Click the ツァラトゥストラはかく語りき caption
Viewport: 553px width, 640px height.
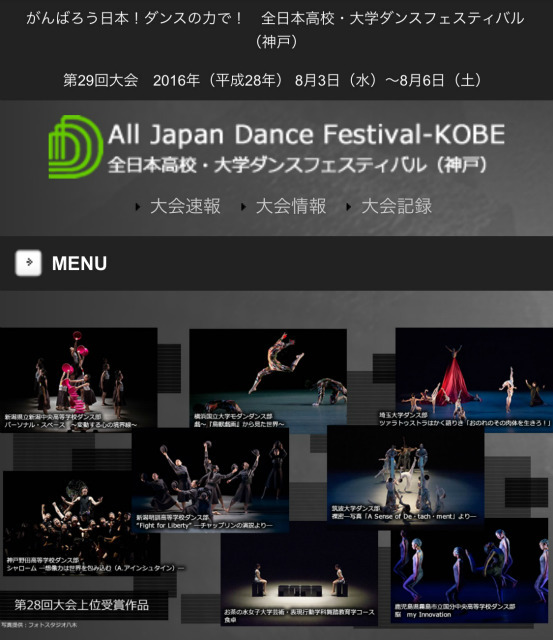465,423
